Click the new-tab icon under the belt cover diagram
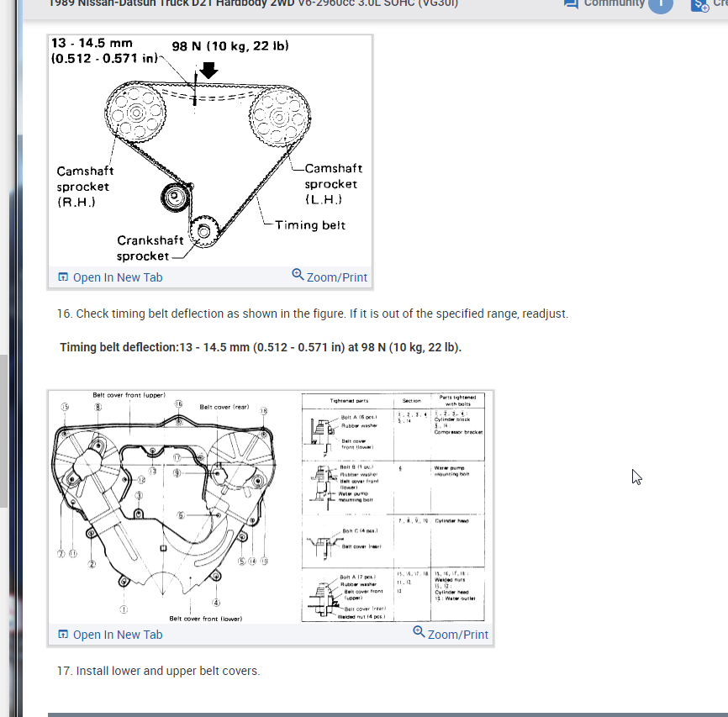The height and width of the screenshot is (717, 728). click(x=63, y=635)
